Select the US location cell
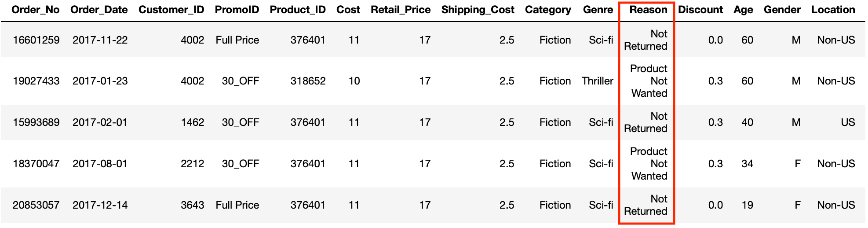This screenshot has width=868, height=228. [848, 122]
